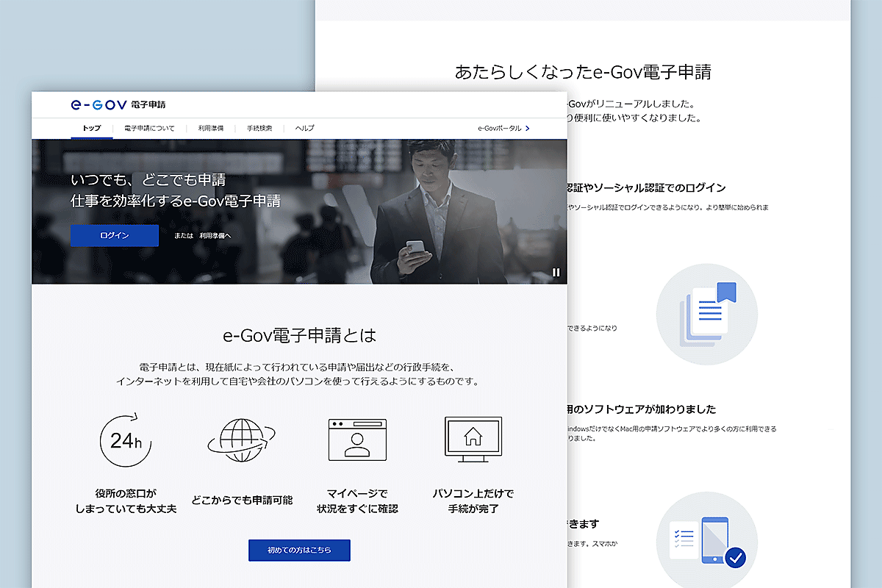Click the monitor with house icon
This screenshot has width=882, height=588.
(473, 440)
